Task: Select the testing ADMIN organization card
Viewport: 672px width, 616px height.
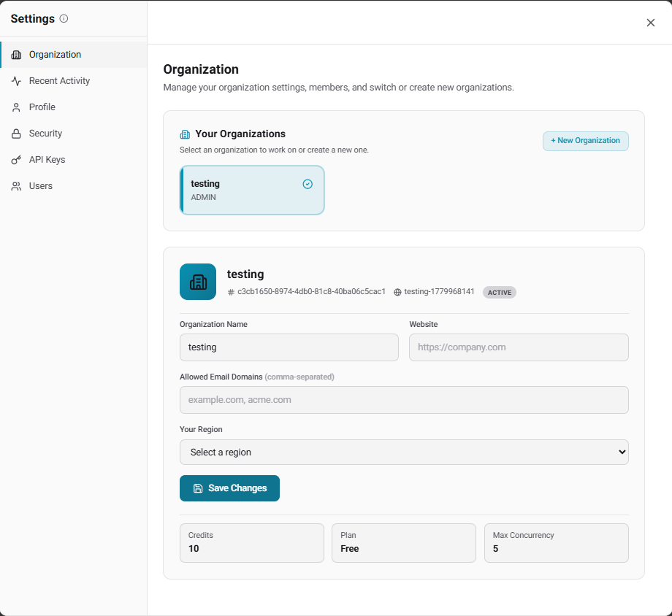Action: pyautogui.click(x=252, y=190)
